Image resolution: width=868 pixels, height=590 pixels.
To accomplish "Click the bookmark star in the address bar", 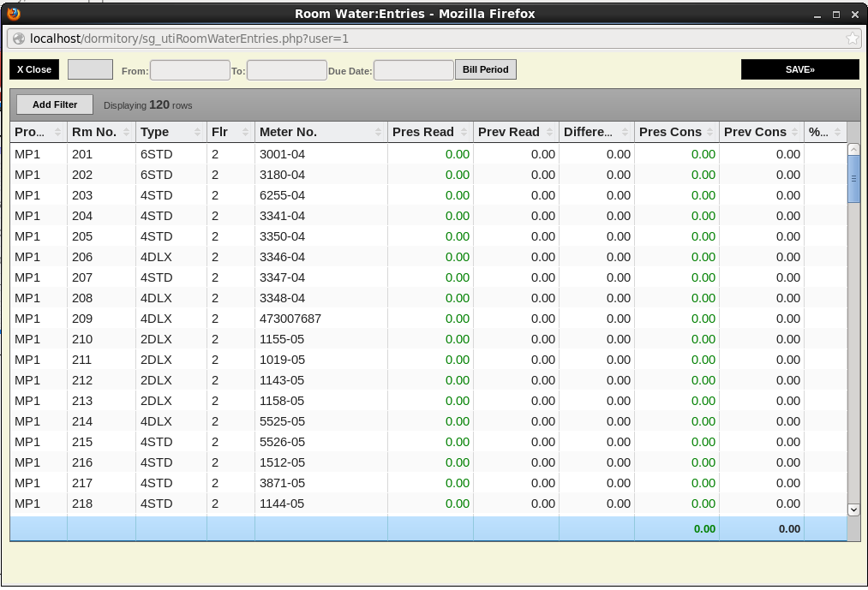I will tap(852, 39).
